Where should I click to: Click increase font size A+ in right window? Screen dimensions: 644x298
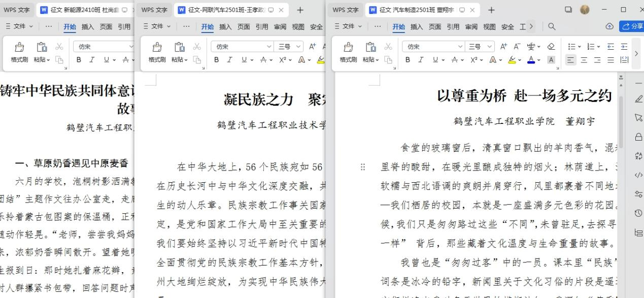(503, 47)
